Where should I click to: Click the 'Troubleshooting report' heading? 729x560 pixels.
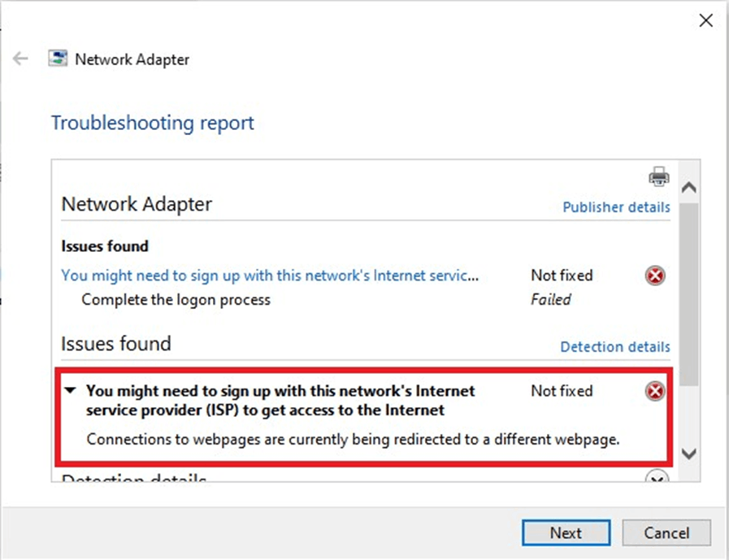pos(153,124)
